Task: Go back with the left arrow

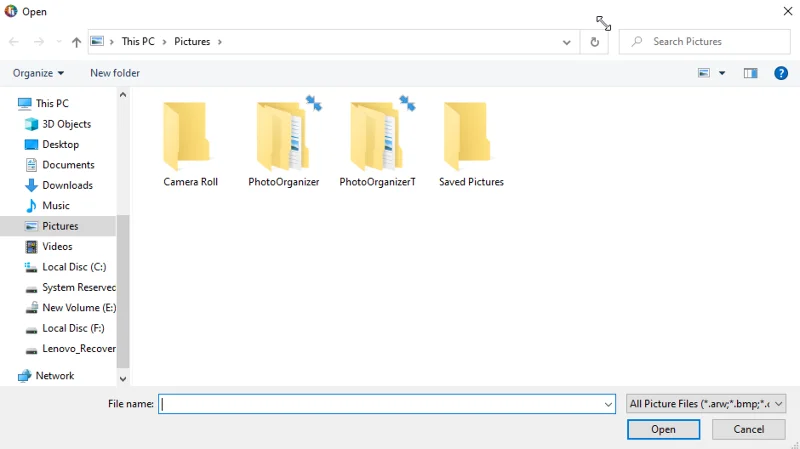Action: [x=14, y=42]
